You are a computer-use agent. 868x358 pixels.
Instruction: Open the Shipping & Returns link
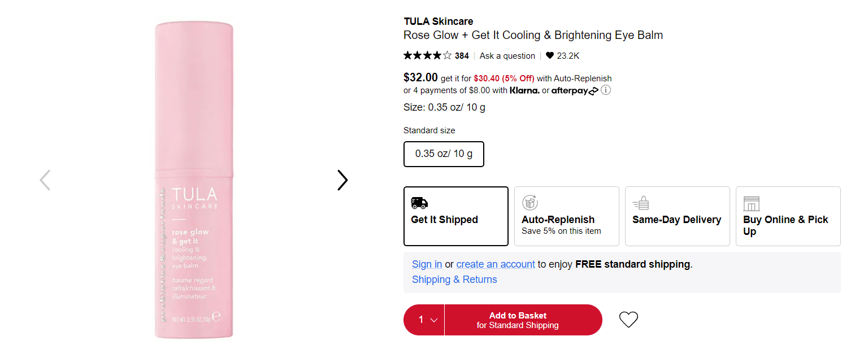click(454, 280)
